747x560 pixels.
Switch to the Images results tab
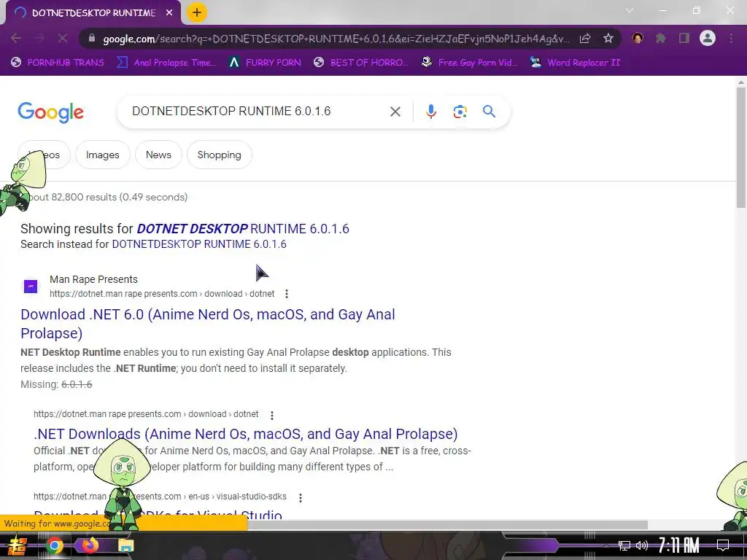point(102,155)
